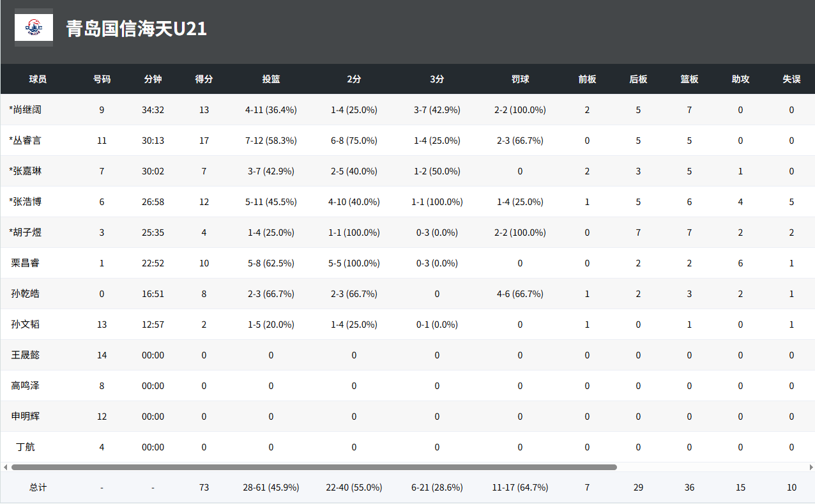
Task: Click minutes value 16:51
Action: (x=153, y=294)
